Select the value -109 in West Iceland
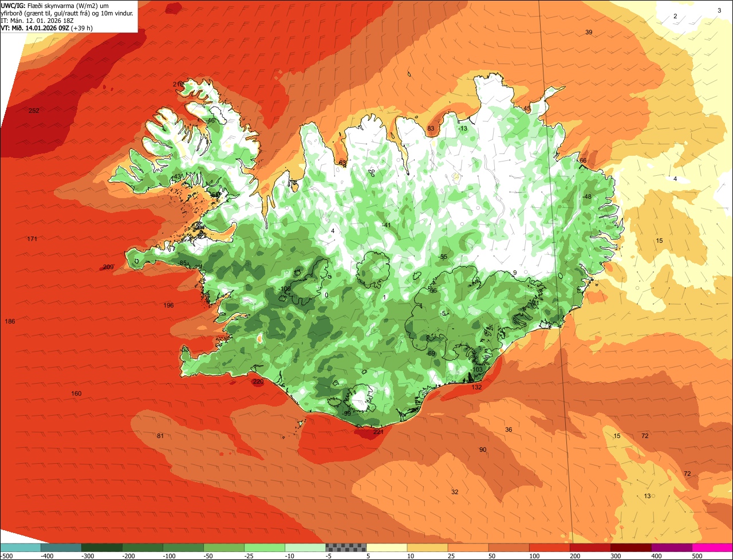Screen dimensions: 733x560 pyautogui.click(x=285, y=289)
